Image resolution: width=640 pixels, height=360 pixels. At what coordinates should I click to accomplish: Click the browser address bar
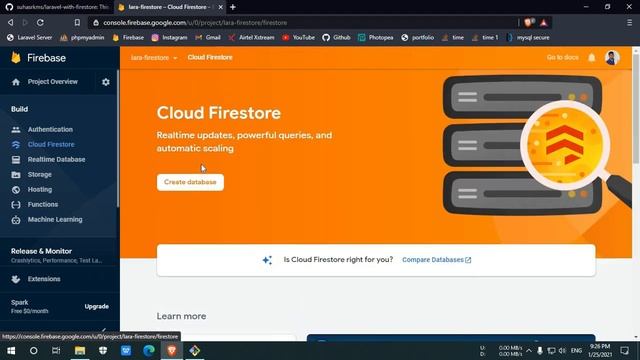(302, 23)
